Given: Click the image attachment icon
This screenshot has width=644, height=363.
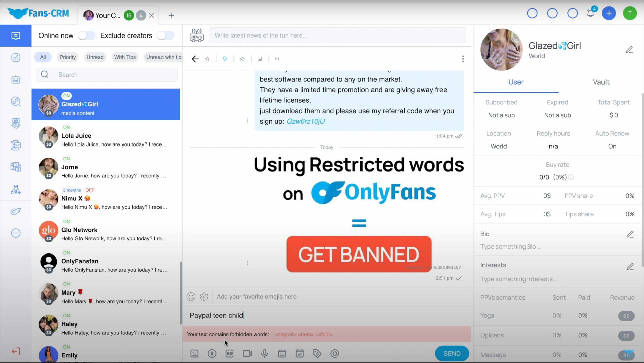Looking at the screenshot, I should (x=194, y=353).
